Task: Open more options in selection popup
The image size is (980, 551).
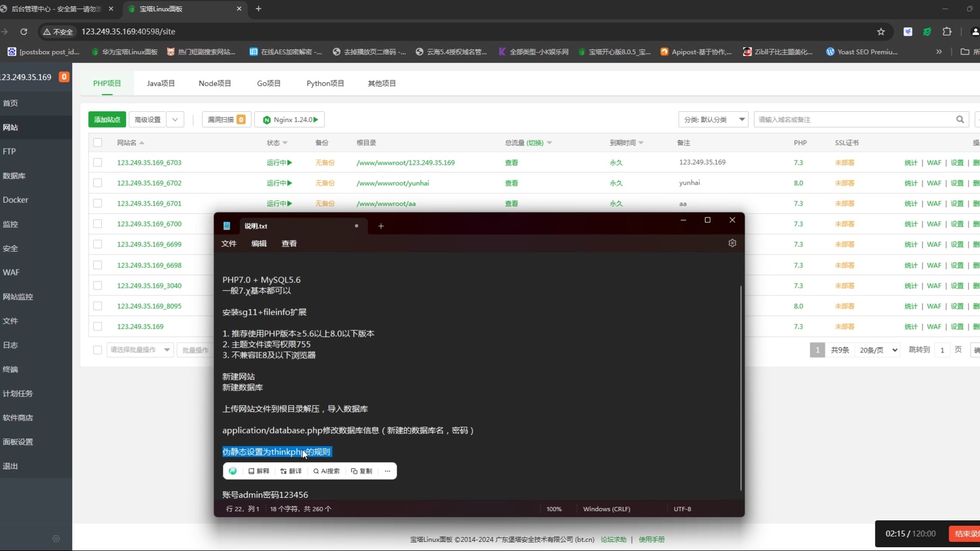Action: point(387,471)
